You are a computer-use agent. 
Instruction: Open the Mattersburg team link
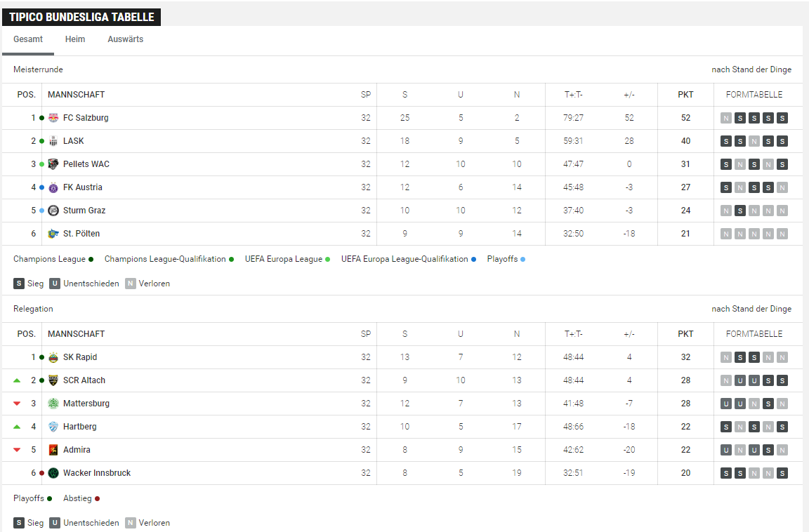pos(86,404)
